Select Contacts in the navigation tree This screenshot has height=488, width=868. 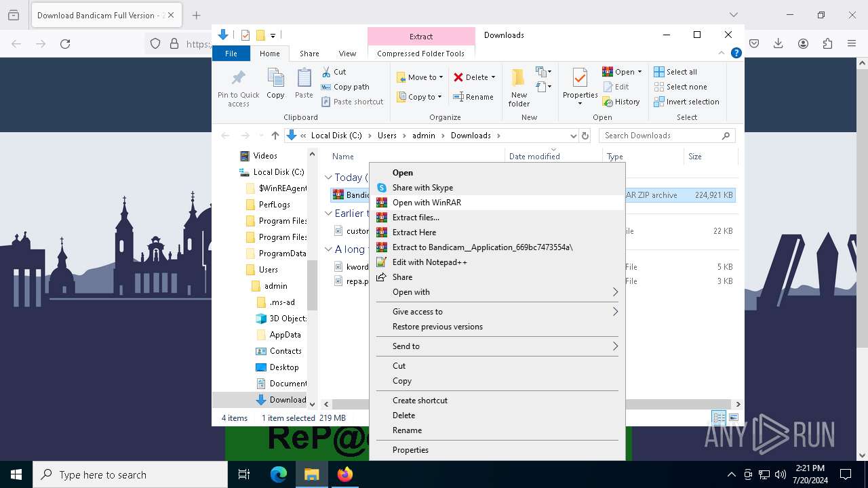pos(285,351)
